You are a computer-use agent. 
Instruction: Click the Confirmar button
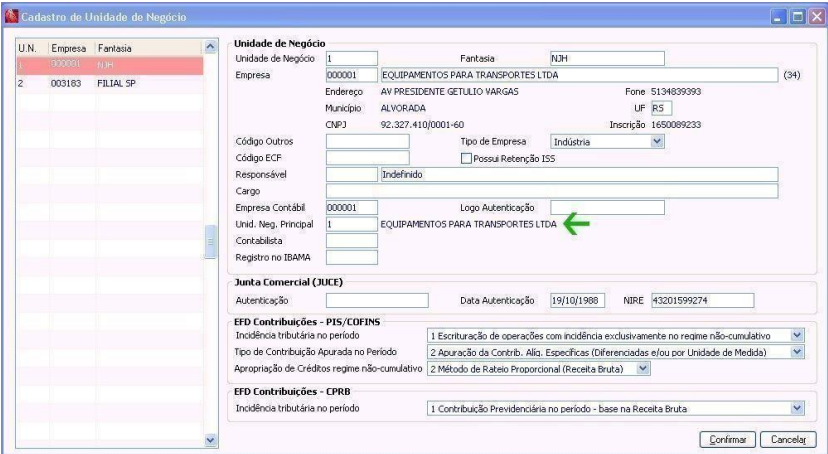(x=727, y=439)
